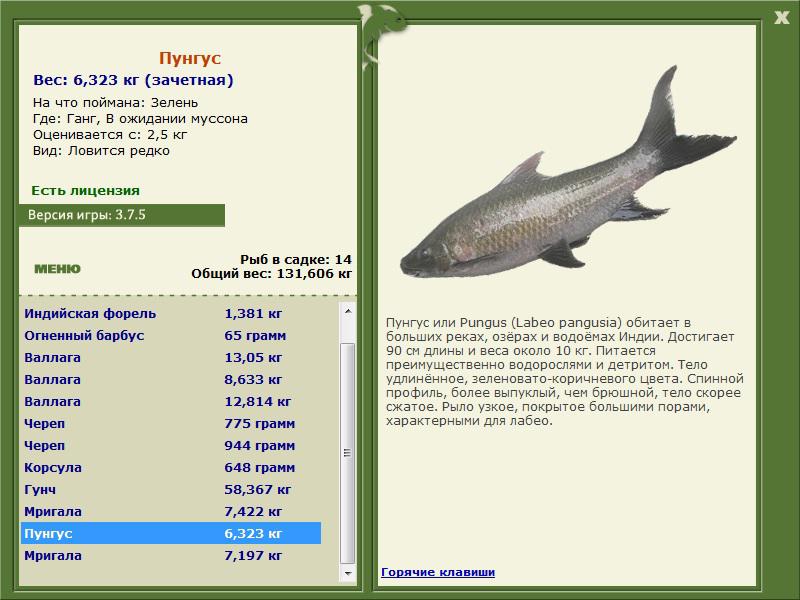
Task: Open the МЕНЮ link
Action: (x=57, y=269)
